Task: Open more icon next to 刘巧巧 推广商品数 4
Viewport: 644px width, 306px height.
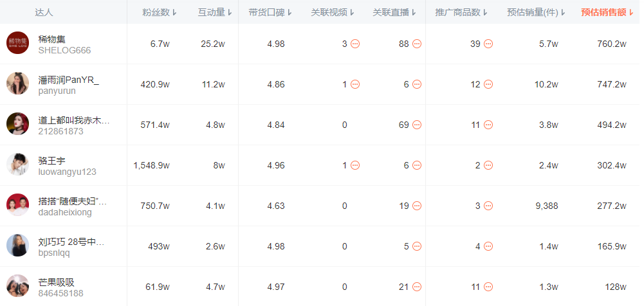Action: [488, 246]
